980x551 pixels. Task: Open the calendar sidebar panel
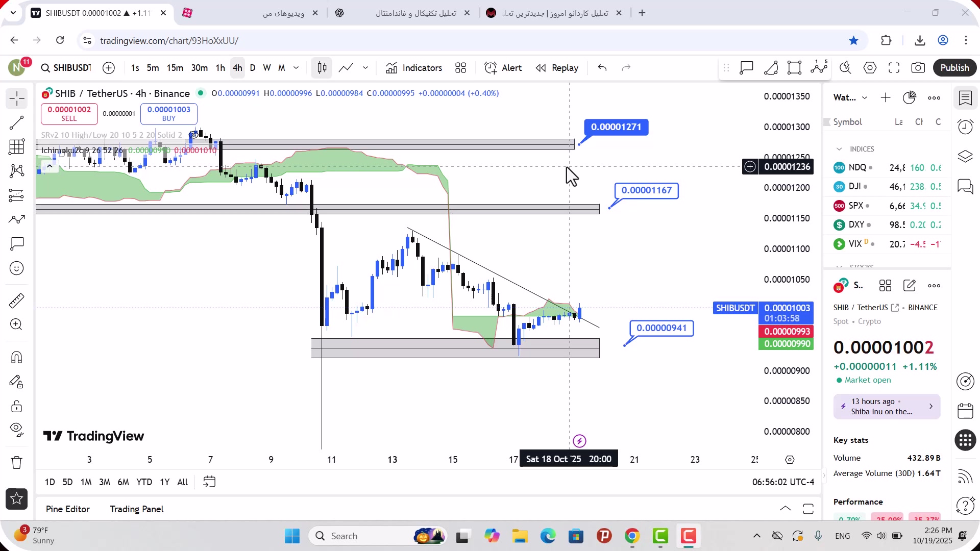pyautogui.click(x=965, y=411)
